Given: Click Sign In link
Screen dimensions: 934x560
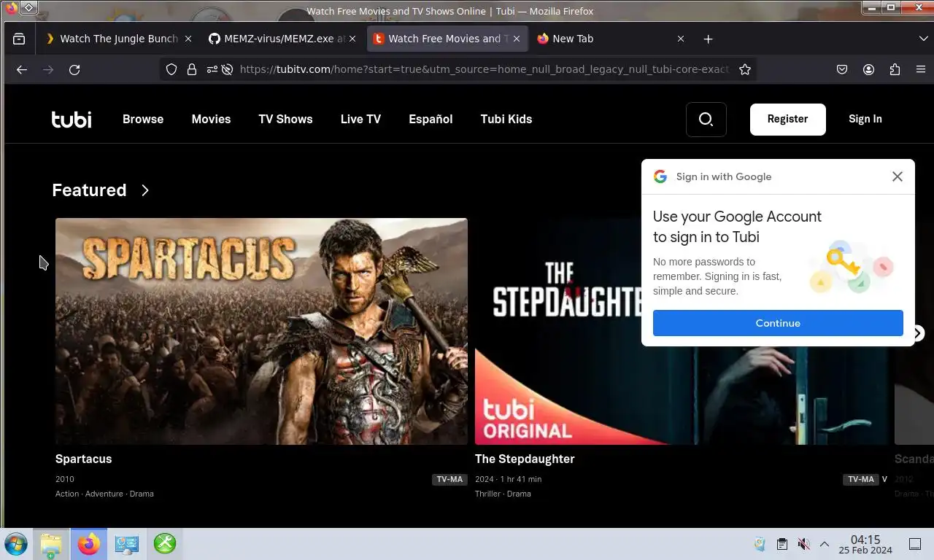Looking at the screenshot, I should (x=865, y=119).
